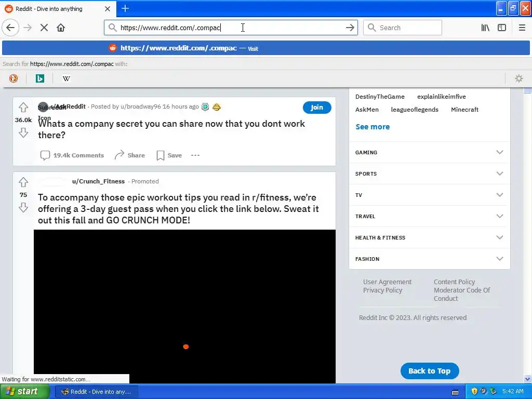The image size is (532, 399).
Task: Expand the TRAVEL category
Action: pos(429,217)
